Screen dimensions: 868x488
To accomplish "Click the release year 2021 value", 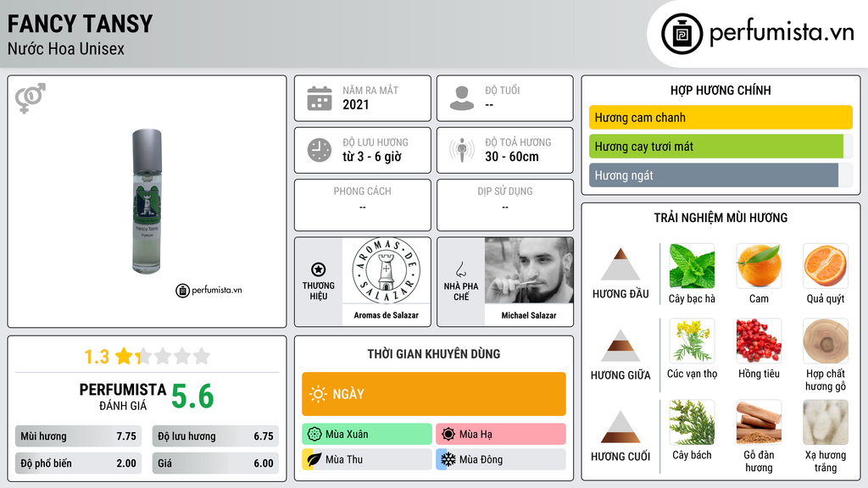I will click(355, 104).
